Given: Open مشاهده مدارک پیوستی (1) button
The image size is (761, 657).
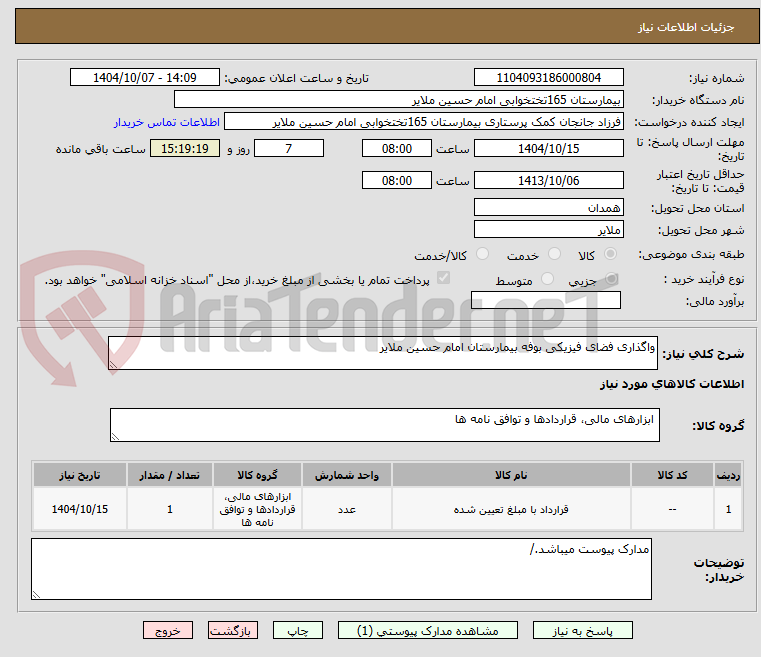Looking at the screenshot, I should (428, 630).
